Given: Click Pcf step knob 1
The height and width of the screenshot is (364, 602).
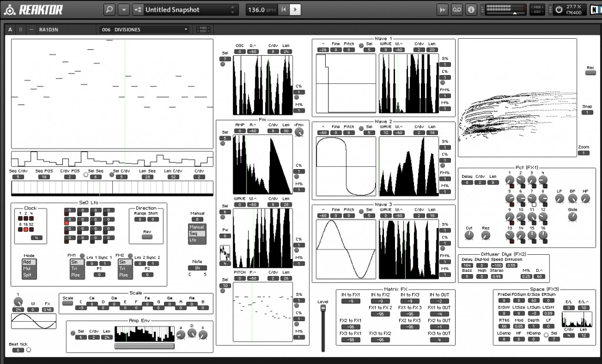Looking at the screenshot, I should [x=510, y=180].
